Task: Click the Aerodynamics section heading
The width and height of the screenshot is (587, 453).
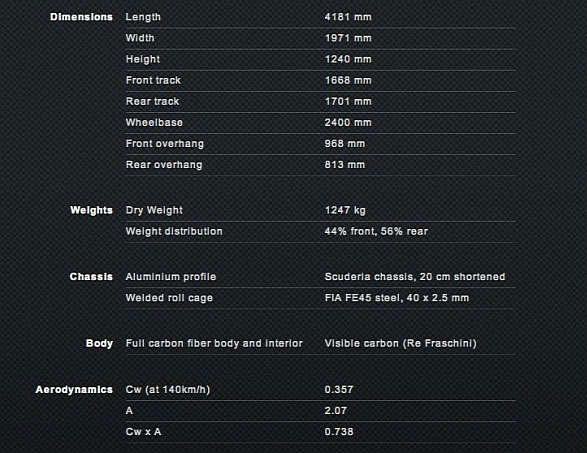Action: pos(74,390)
